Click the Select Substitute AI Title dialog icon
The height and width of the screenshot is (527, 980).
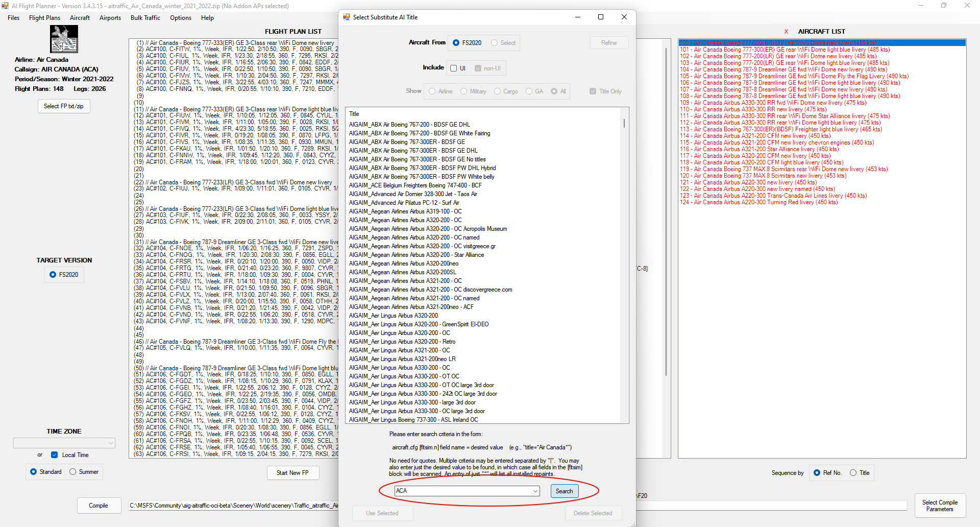[347, 17]
